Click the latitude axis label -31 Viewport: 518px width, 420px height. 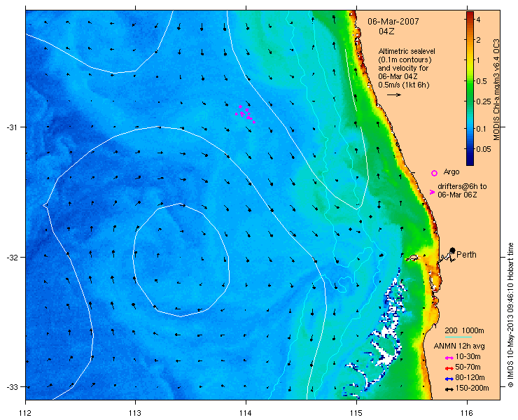(12, 127)
